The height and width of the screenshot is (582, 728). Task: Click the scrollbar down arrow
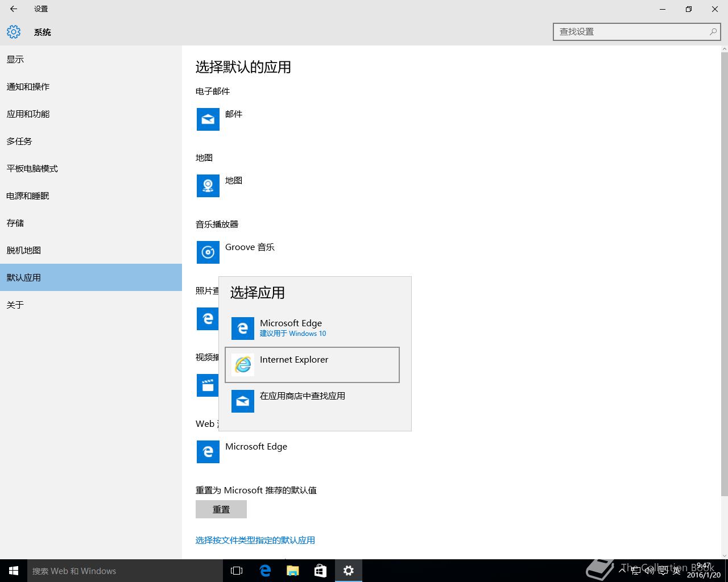click(724, 555)
